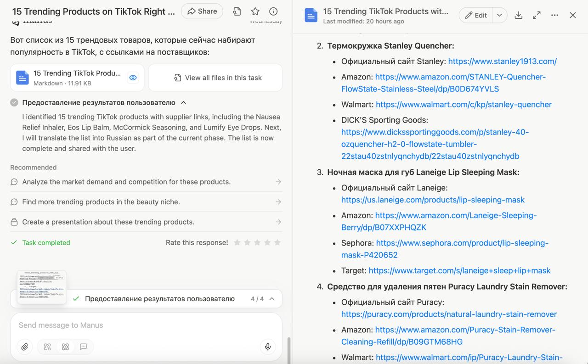The height and width of the screenshot is (364, 588).
Task: Open the dropdown arrow beside Edit
Action: click(499, 15)
